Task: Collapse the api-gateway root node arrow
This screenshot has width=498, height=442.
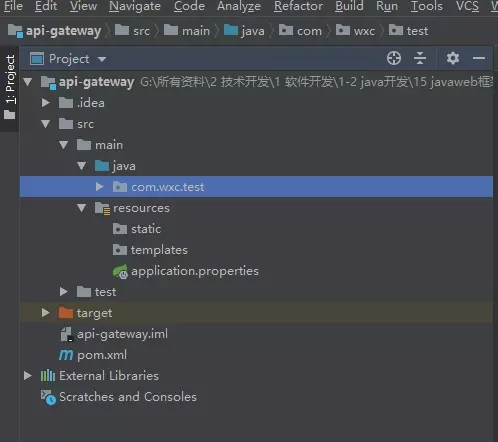Action: point(28,82)
